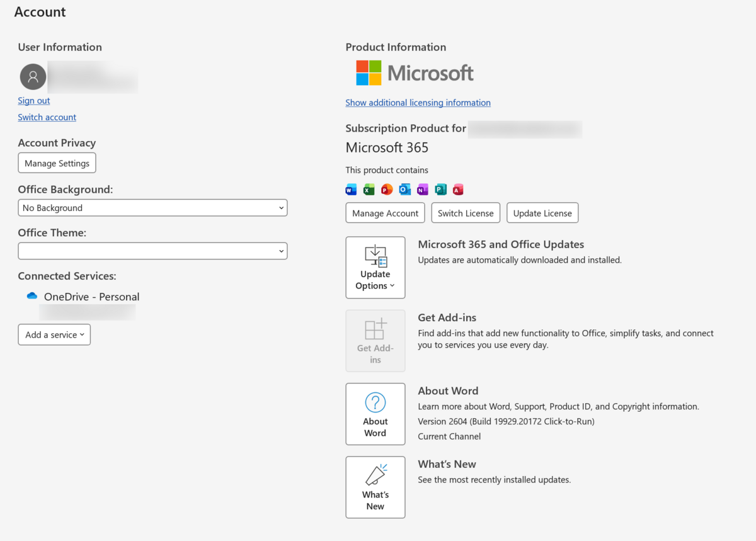The width and height of the screenshot is (756, 541).
Task: Click the Word app icon
Action: point(351,190)
